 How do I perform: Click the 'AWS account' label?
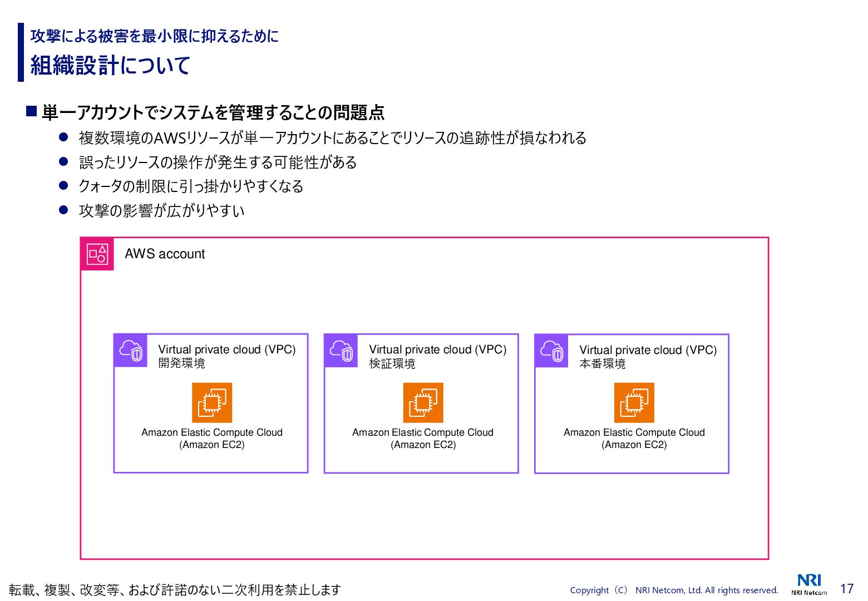(165, 254)
